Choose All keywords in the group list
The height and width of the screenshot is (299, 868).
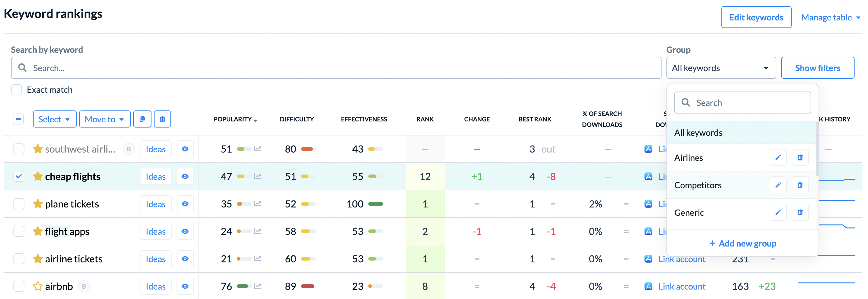point(698,133)
